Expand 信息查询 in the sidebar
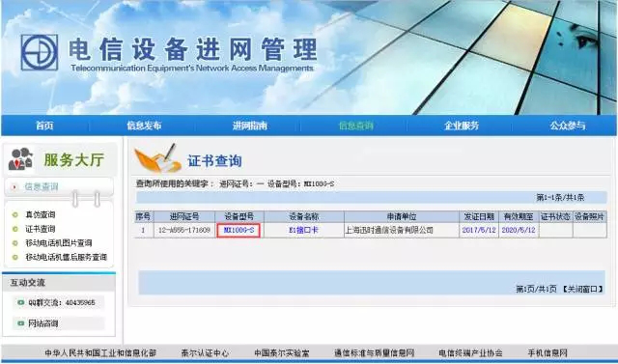 (x=42, y=186)
